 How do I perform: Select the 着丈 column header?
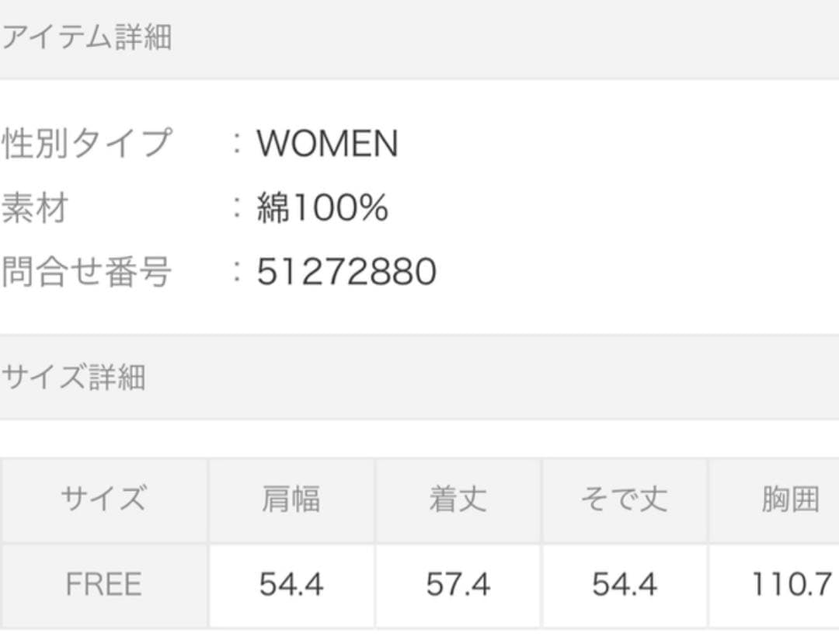[458, 500]
